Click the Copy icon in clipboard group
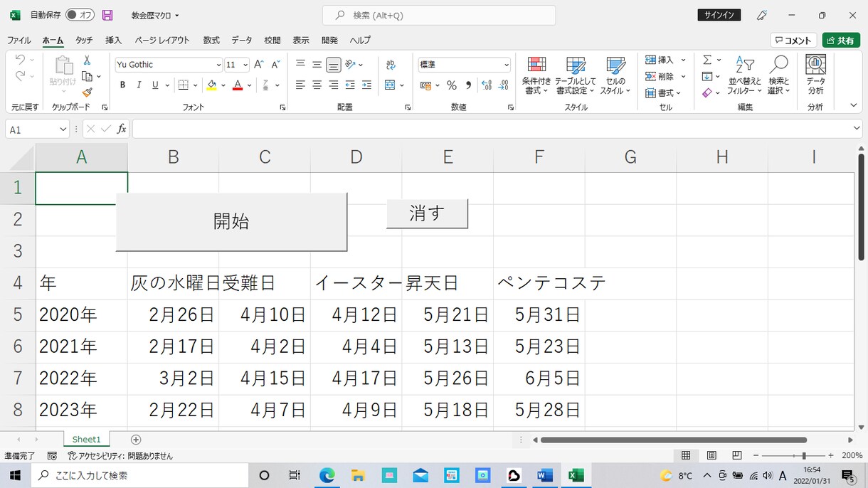Image resolution: width=868 pixels, height=488 pixels. point(87,76)
